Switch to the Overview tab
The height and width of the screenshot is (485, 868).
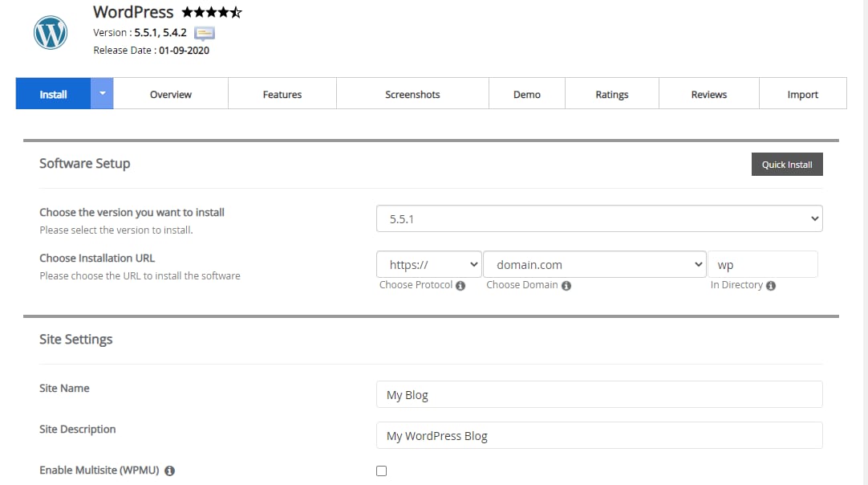coord(171,94)
